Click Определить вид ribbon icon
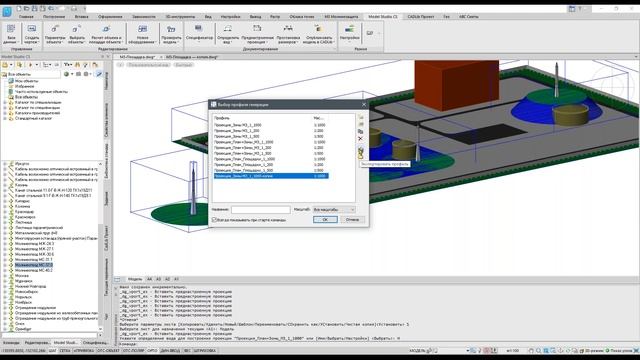 pos(228,33)
